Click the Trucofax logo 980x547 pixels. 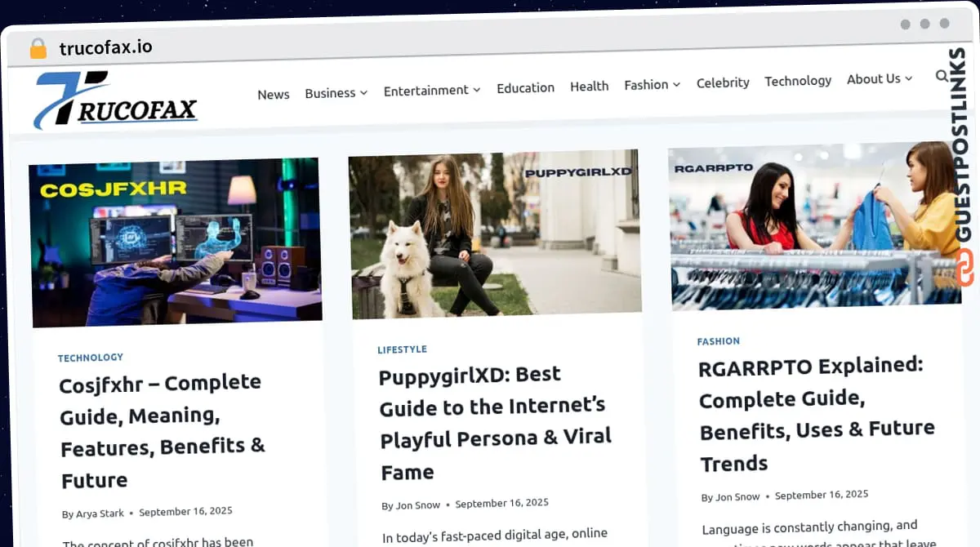click(x=115, y=101)
